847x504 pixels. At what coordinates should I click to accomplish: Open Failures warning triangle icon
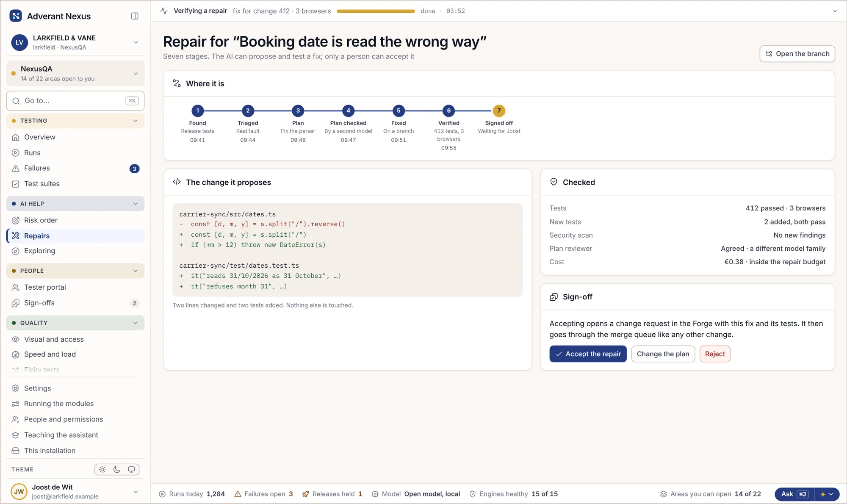point(16,168)
